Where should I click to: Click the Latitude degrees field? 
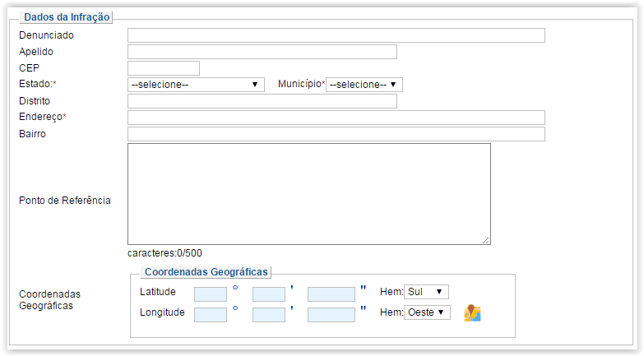(211, 294)
